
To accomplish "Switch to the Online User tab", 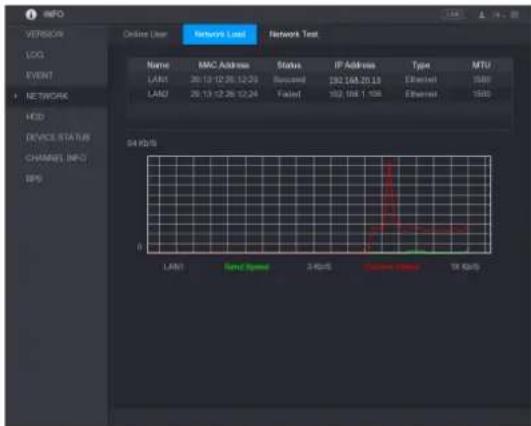I will pos(145,34).
